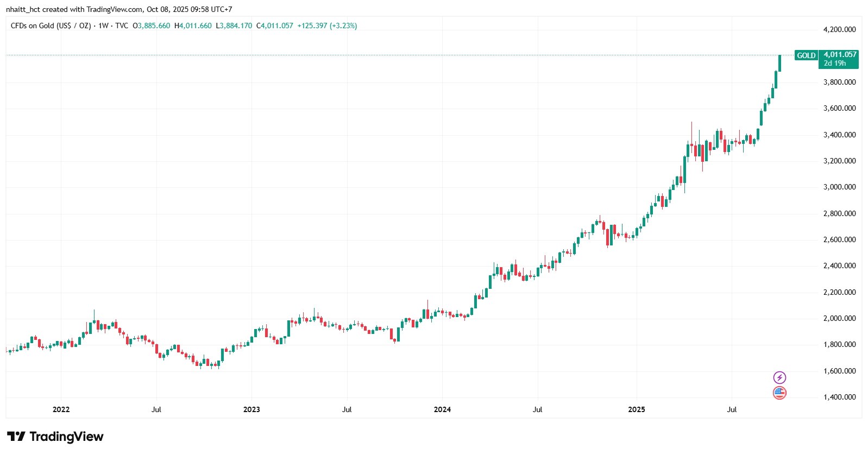This screenshot has width=868, height=455.
Task: Click the 2025 year label on time axis
Action: [637, 409]
